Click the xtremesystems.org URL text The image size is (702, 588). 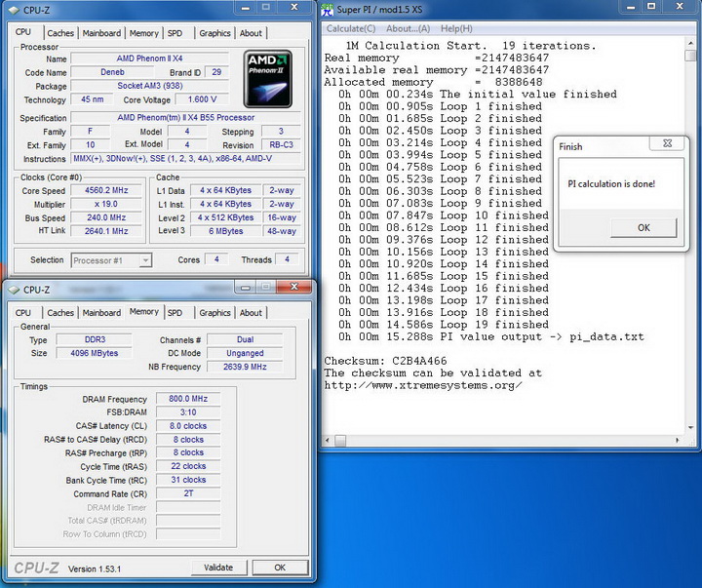pyautogui.click(x=423, y=385)
